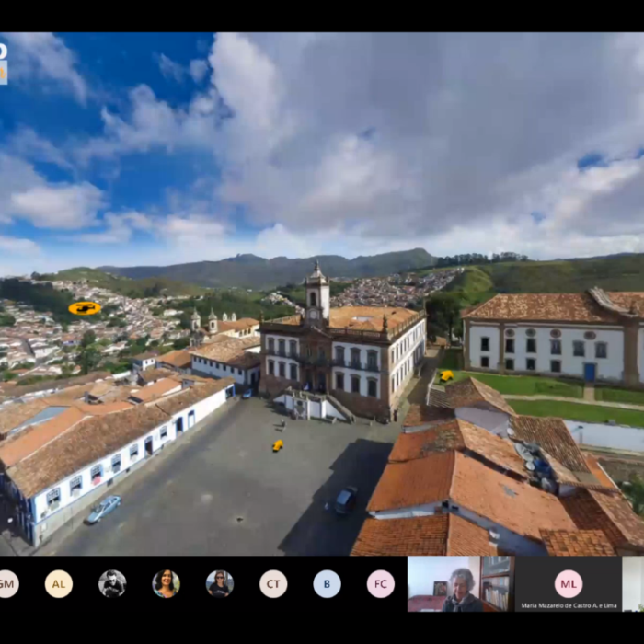
Task: Click the black-and-white photo avatar after AL
Action: point(112,584)
